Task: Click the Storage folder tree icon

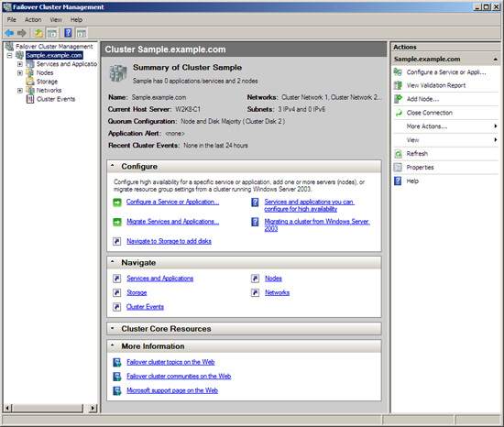Action: 30,82
